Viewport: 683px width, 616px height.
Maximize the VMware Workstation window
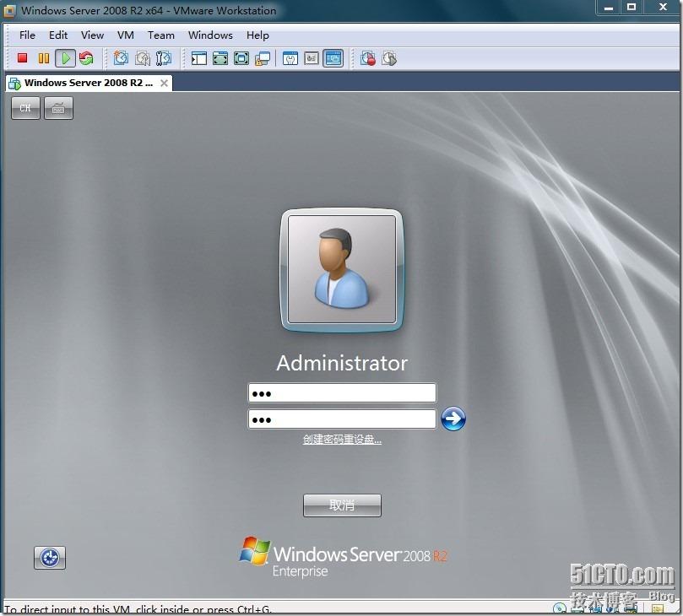(x=632, y=8)
